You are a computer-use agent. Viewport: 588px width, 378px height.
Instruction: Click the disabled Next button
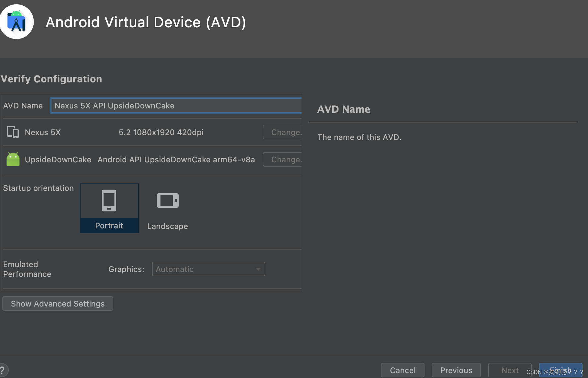tap(510, 370)
